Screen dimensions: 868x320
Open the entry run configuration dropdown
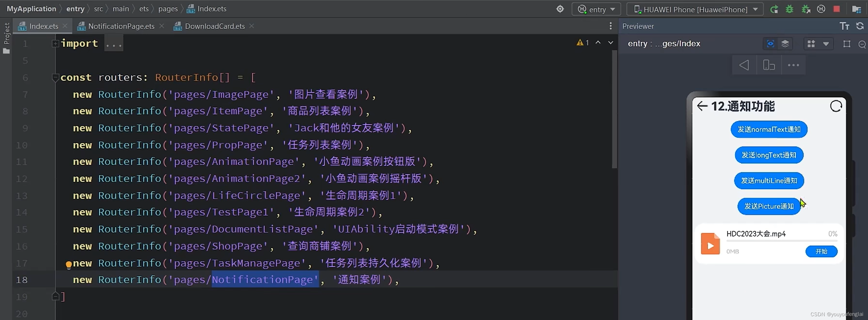pos(596,9)
